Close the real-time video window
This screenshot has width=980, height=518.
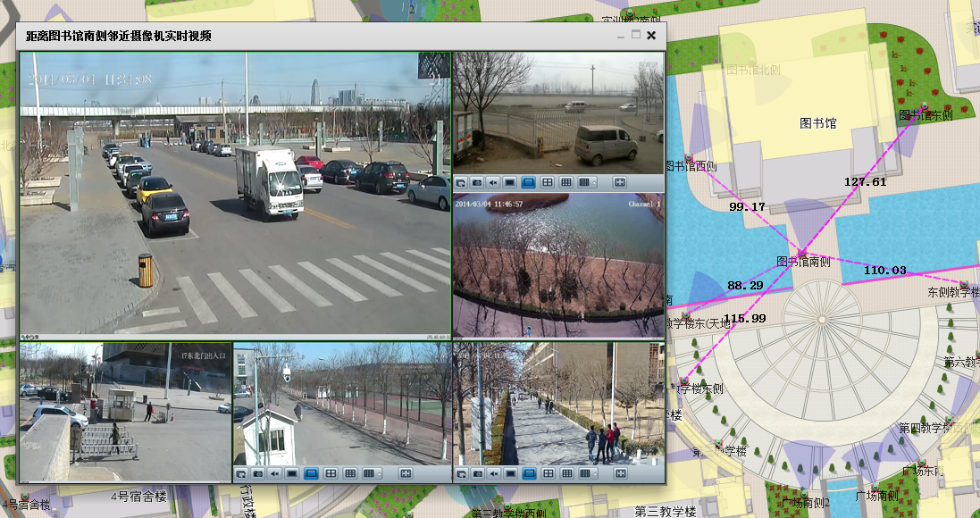651,36
